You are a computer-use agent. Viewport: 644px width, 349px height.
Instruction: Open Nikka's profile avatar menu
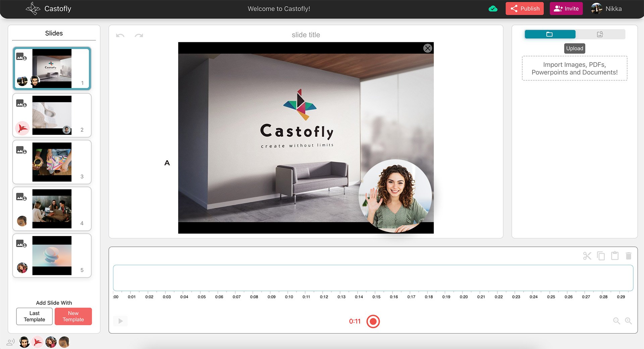(x=596, y=9)
